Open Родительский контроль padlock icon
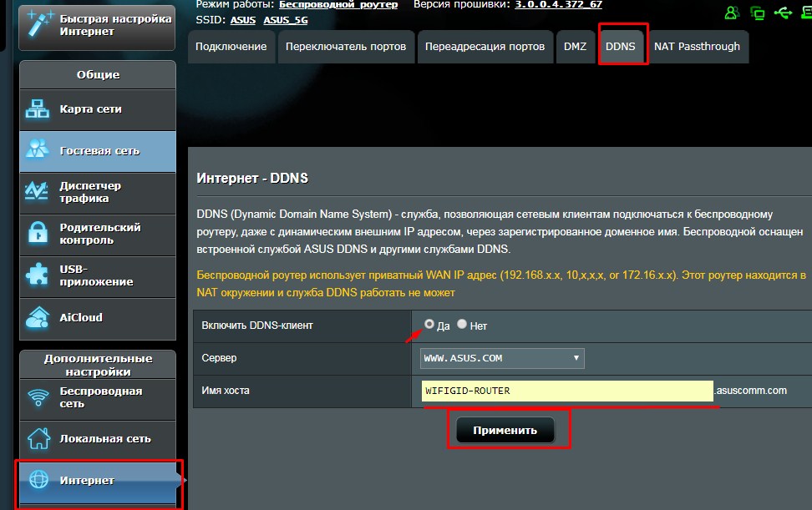Screen dimensions: 812x510 coord(38,233)
